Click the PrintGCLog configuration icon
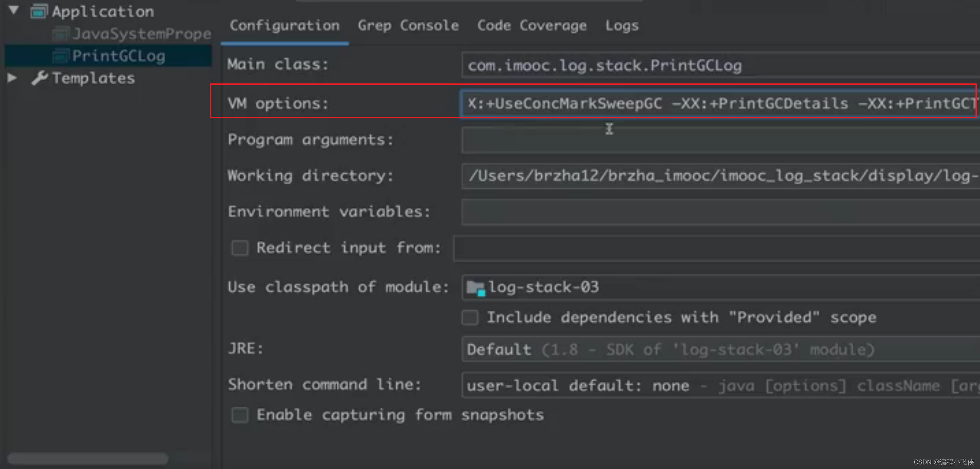980x469 pixels. click(61, 56)
